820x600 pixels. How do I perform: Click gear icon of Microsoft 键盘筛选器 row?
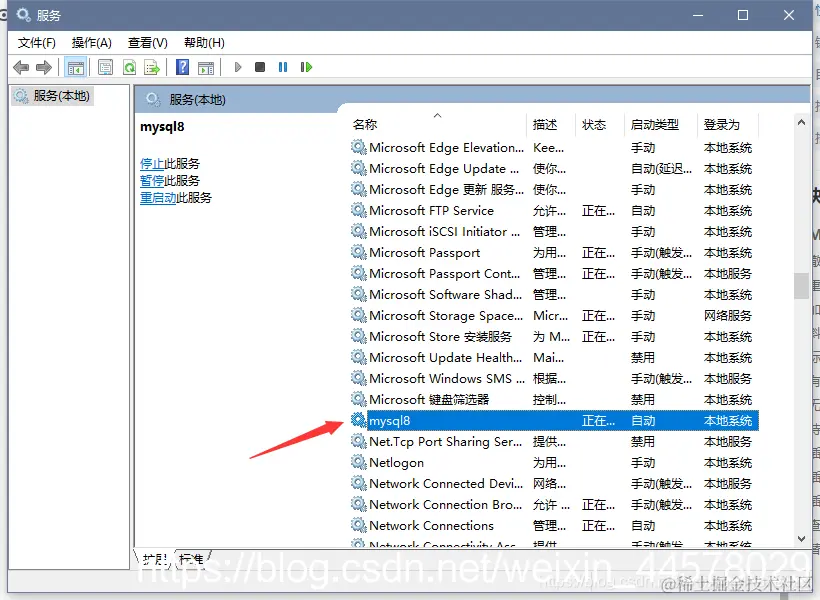[x=358, y=400]
